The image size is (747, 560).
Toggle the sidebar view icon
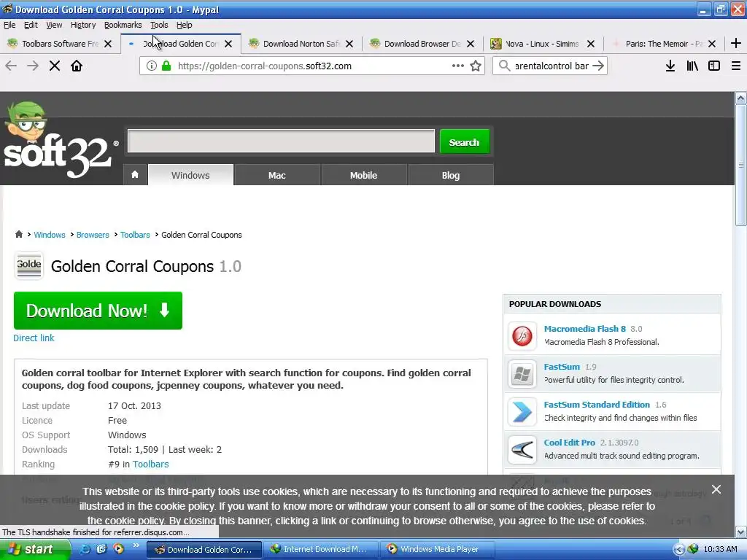point(714,66)
